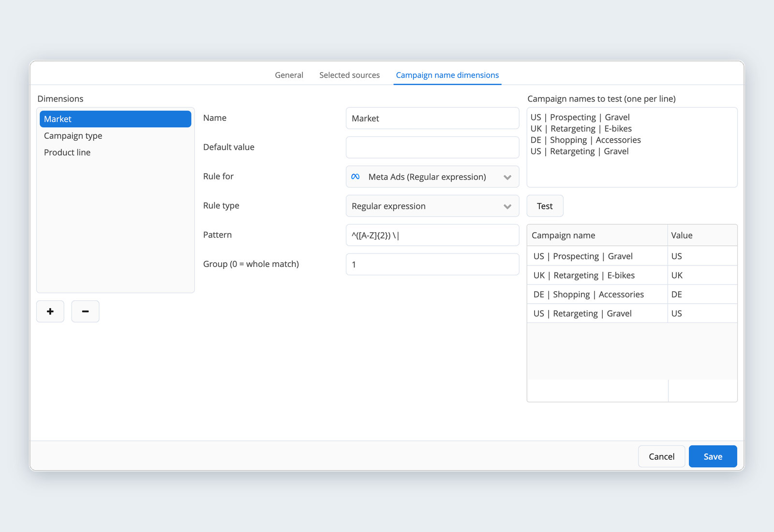Viewport: 774px width, 532px height.
Task: Switch to the General tab
Action: (x=289, y=75)
